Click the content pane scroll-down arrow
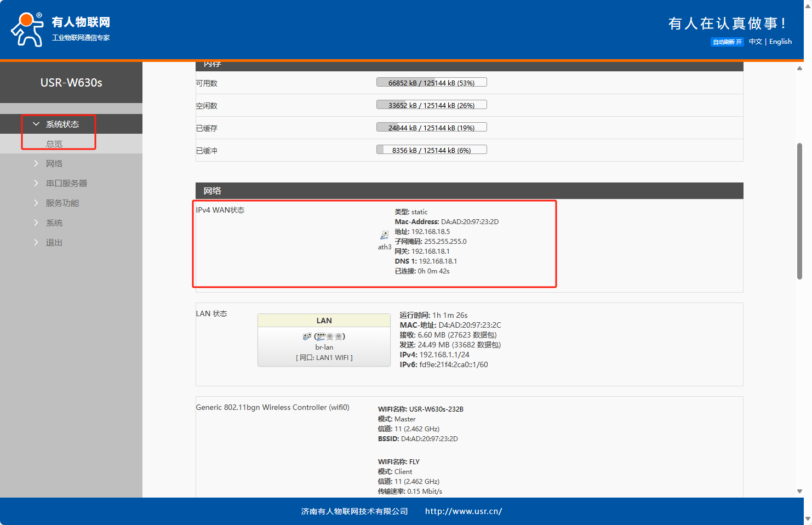 click(799, 492)
